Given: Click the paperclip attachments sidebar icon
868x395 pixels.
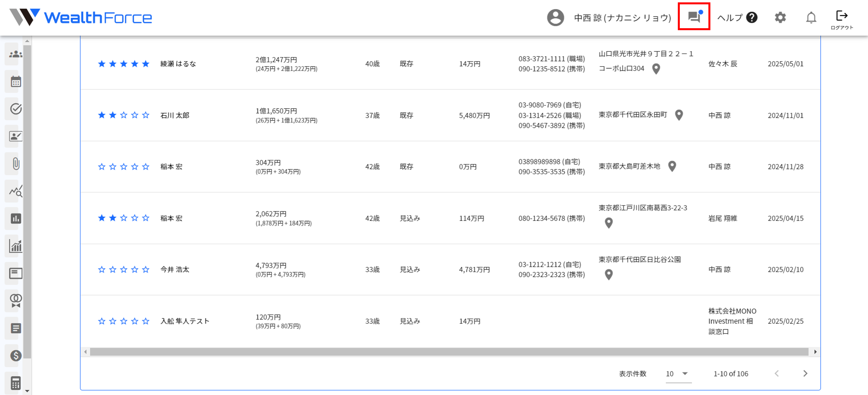Looking at the screenshot, I should 16,164.
